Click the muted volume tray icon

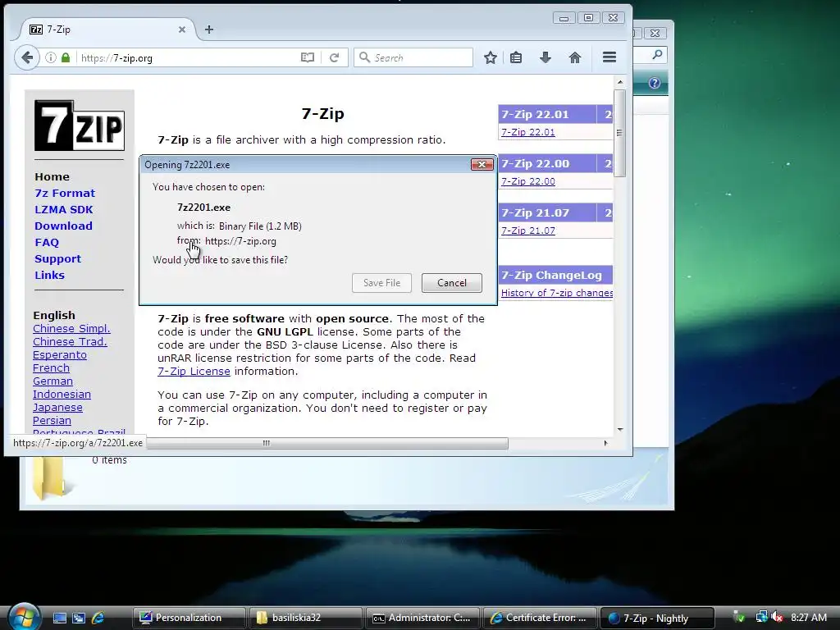(776, 618)
